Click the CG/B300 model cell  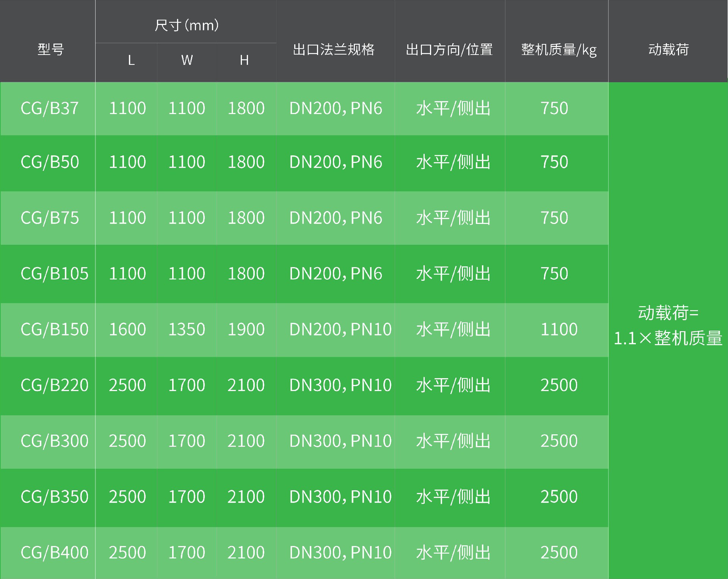click(54, 441)
